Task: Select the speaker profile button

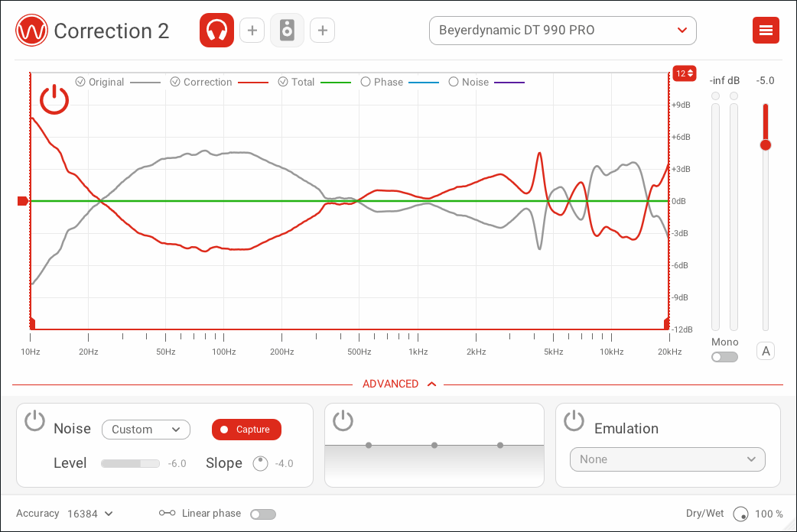Action: click(287, 31)
